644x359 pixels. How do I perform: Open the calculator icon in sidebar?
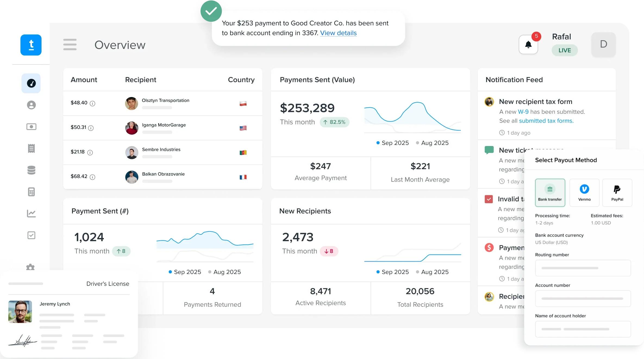(x=31, y=192)
